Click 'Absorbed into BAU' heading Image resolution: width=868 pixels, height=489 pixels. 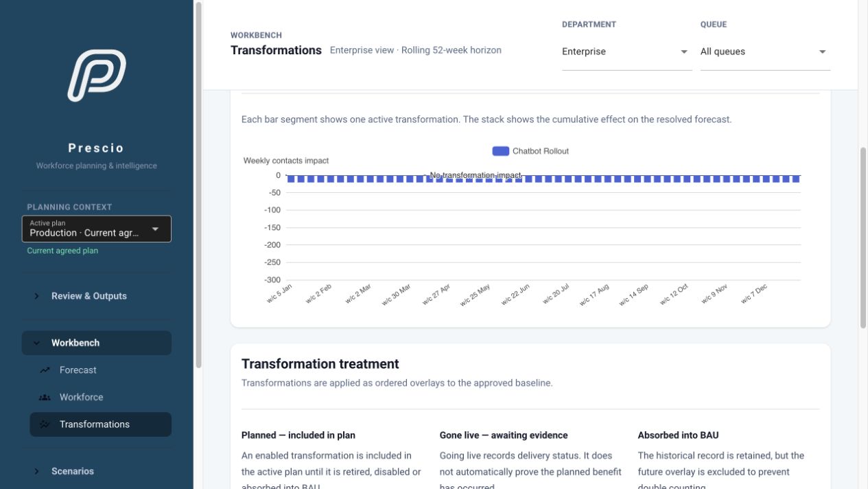679,435
